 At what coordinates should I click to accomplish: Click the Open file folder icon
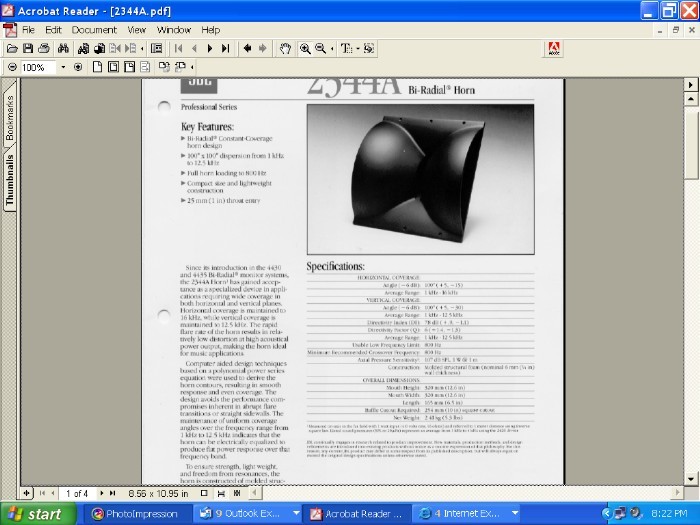pyautogui.click(x=12, y=49)
